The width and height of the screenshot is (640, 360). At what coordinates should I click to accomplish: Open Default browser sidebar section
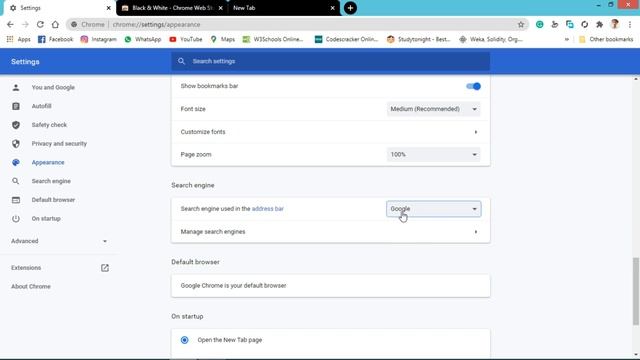(53, 200)
